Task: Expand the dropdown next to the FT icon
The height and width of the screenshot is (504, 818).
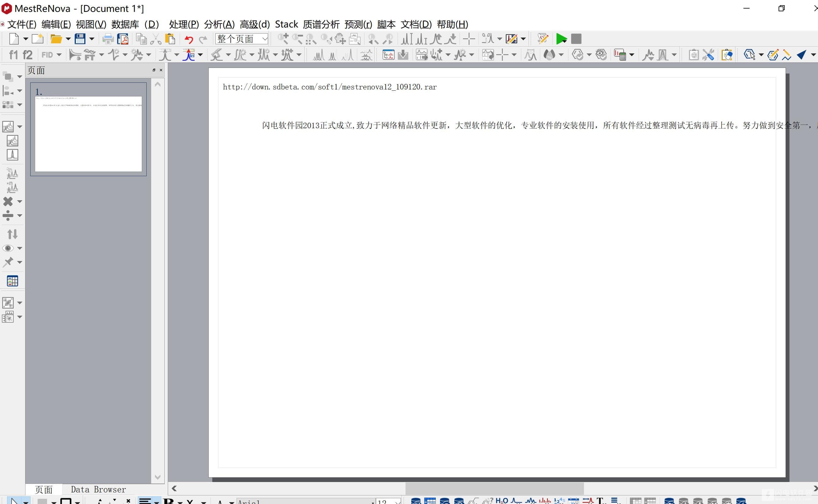Action: (x=101, y=55)
